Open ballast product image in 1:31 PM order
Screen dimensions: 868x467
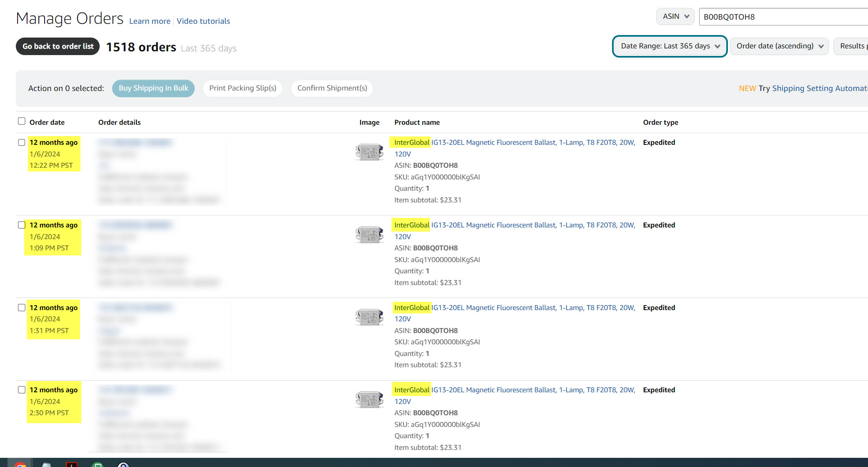coord(369,317)
